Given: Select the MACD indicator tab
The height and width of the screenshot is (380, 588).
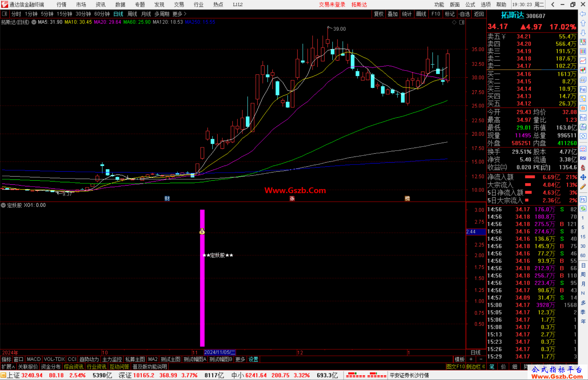Looking at the screenshot, I should pos(34,360).
